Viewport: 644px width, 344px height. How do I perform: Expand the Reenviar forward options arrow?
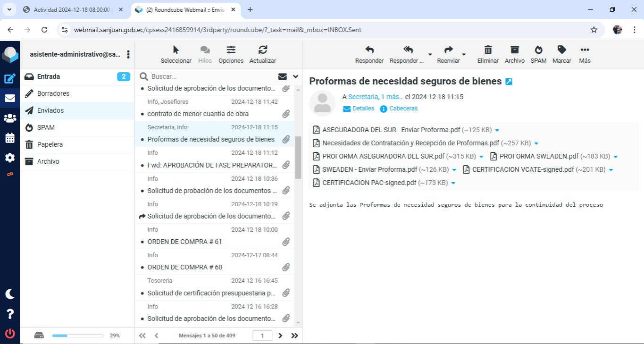(464, 54)
